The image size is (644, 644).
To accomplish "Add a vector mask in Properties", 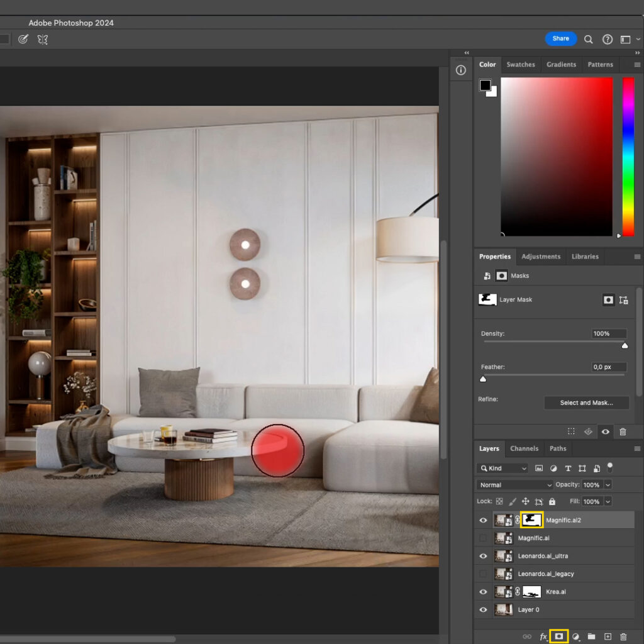I will click(623, 300).
